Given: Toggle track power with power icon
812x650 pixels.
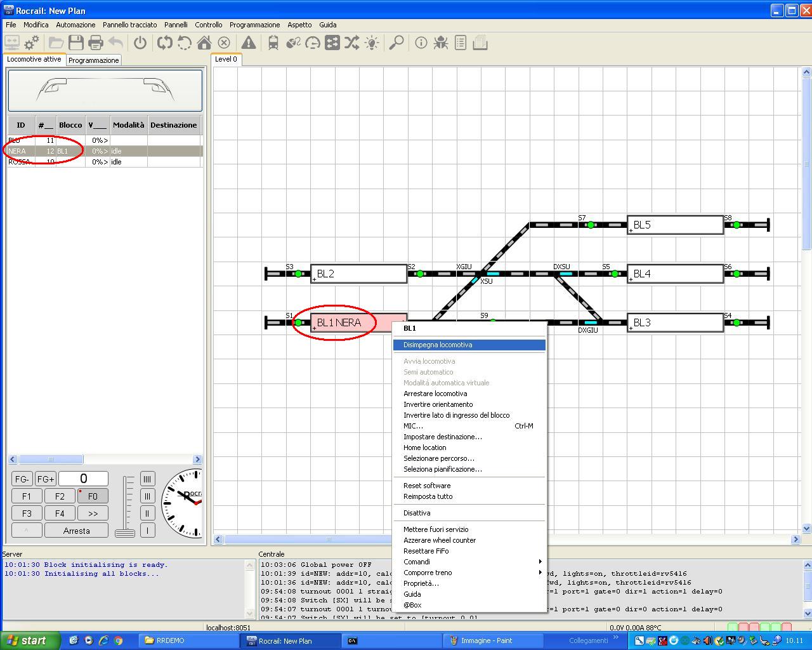Looking at the screenshot, I should coord(140,43).
